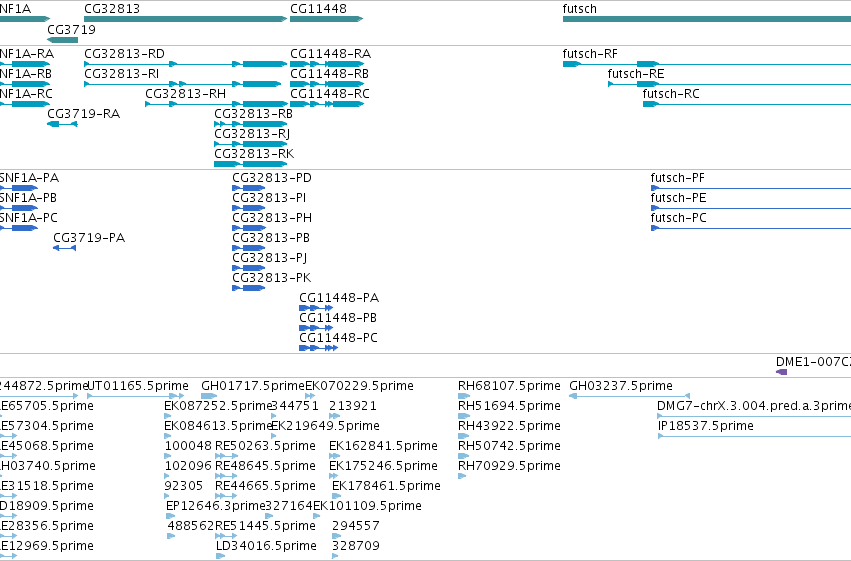851x561 pixels.
Task: Select the SNF1A-PA protein feature
Action: 19,188
